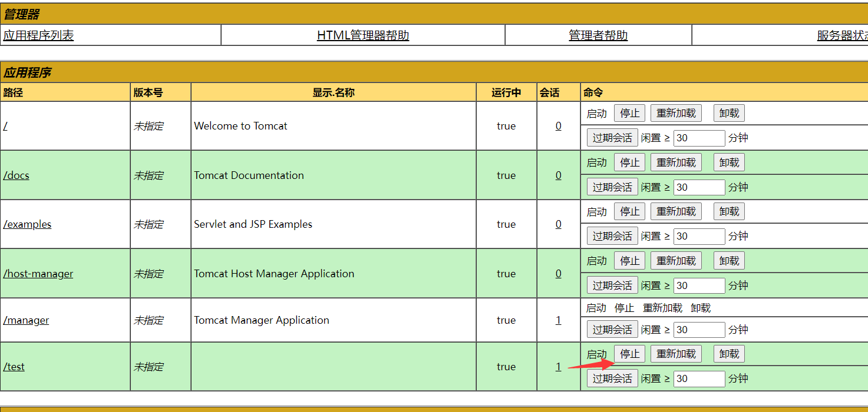The image size is (868, 412).
Task: Click 重新加载 button for root path app
Action: tap(676, 113)
